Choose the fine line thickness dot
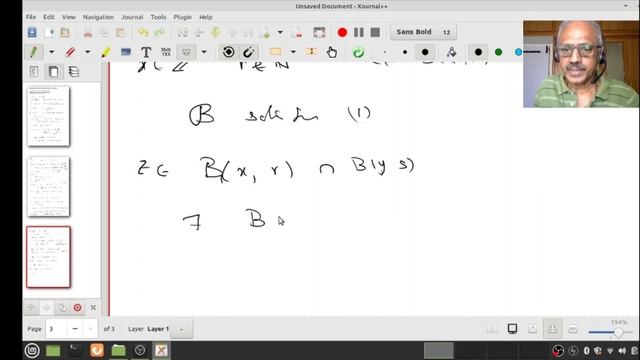Screen dimensions: 640x360 click(x=384, y=52)
